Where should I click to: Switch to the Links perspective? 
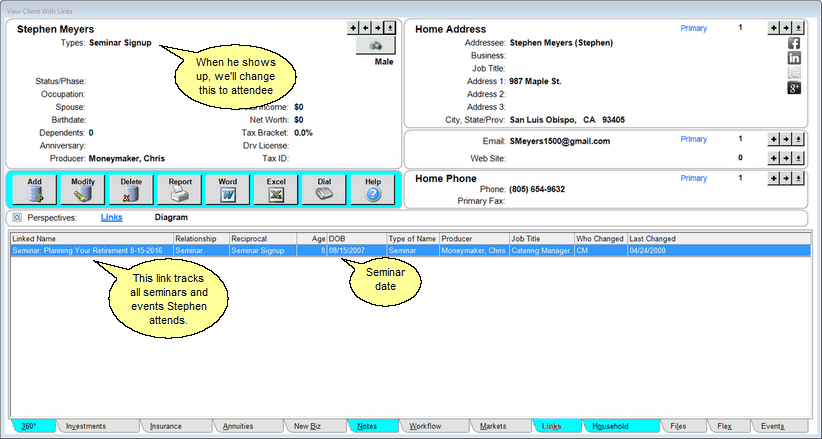point(112,217)
